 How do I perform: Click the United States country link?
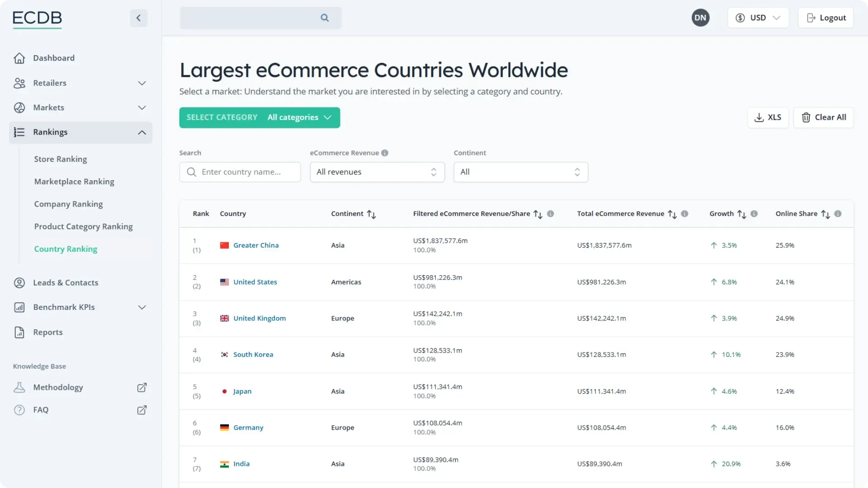[x=255, y=281]
